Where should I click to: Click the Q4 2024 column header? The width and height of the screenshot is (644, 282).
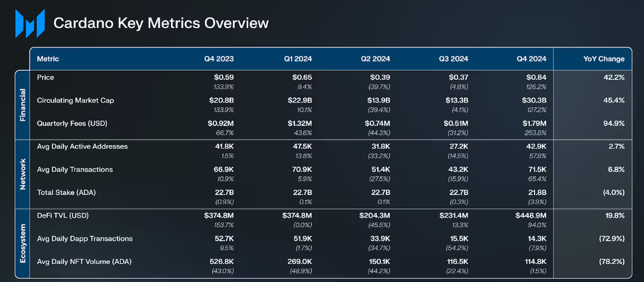(x=531, y=59)
